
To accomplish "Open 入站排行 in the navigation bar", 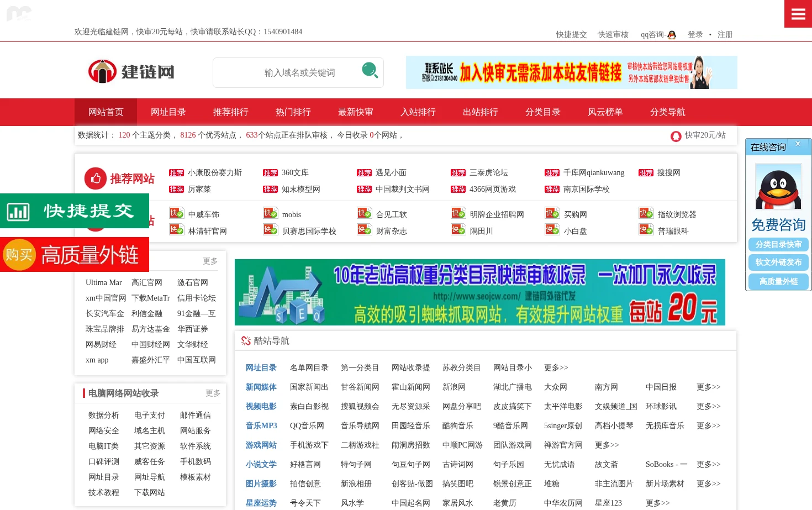I will (x=418, y=112).
